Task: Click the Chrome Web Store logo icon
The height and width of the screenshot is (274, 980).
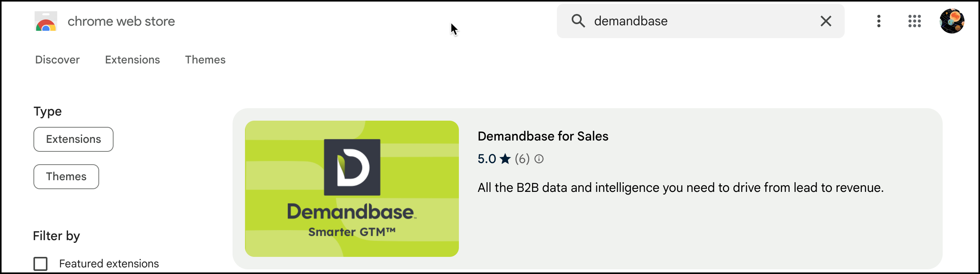Action: 46,21
